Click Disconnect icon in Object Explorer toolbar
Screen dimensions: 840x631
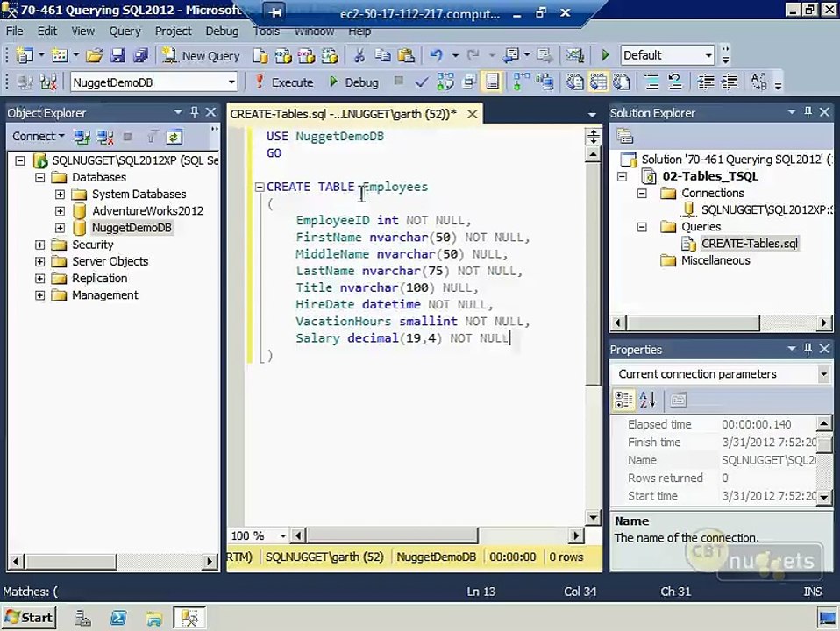click(105, 137)
